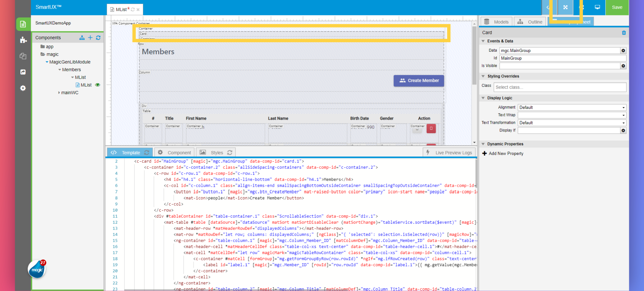Select the Template tab
The width and height of the screenshot is (644, 291).
point(130,153)
